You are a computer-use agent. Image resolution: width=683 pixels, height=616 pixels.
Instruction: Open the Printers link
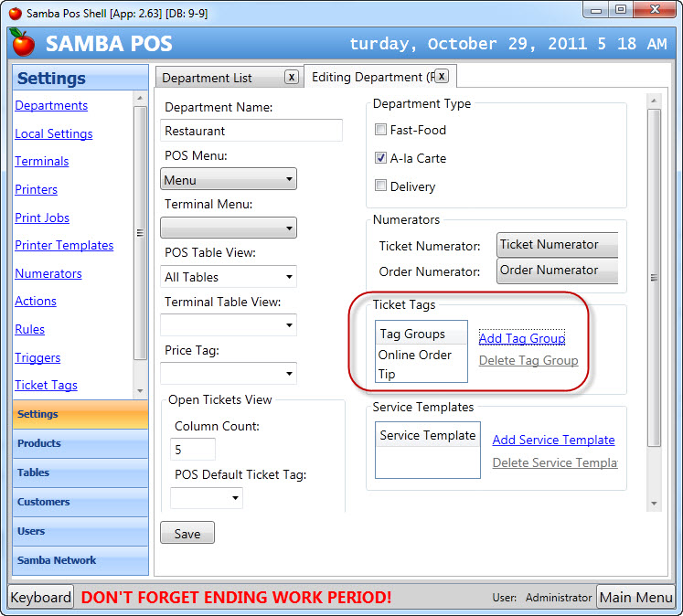(x=37, y=189)
